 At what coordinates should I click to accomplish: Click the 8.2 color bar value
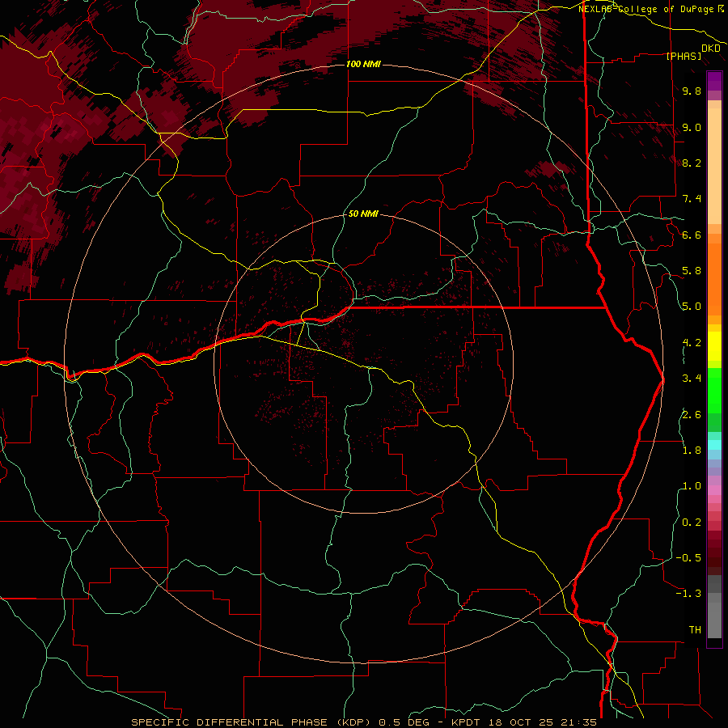pos(692,163)
